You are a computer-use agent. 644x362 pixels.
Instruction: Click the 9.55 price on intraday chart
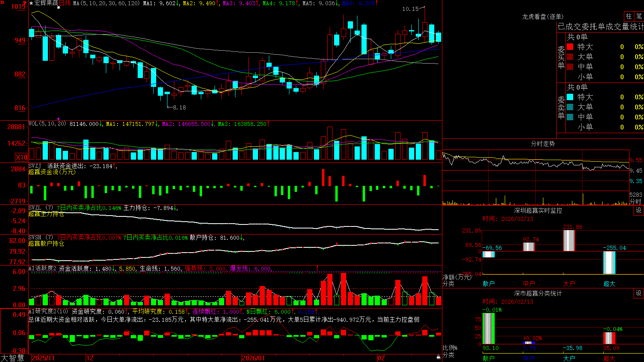coord(636,160)
